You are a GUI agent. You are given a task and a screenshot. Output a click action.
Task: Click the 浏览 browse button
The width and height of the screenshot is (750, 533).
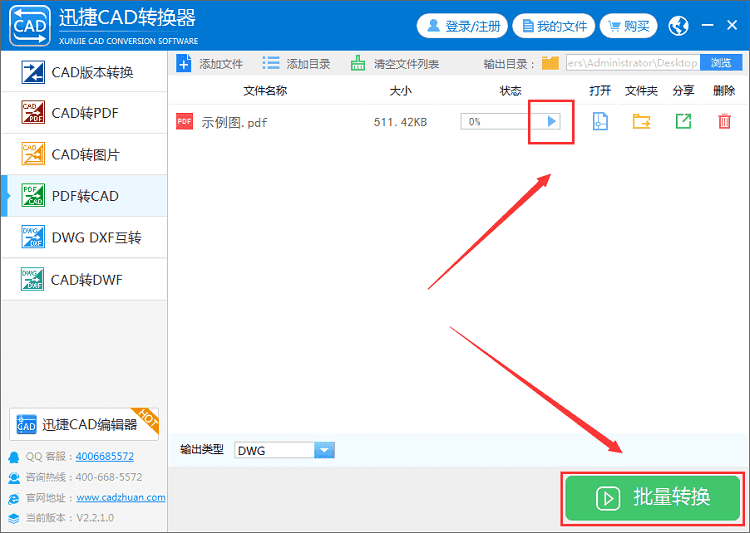tap(721, 63)
